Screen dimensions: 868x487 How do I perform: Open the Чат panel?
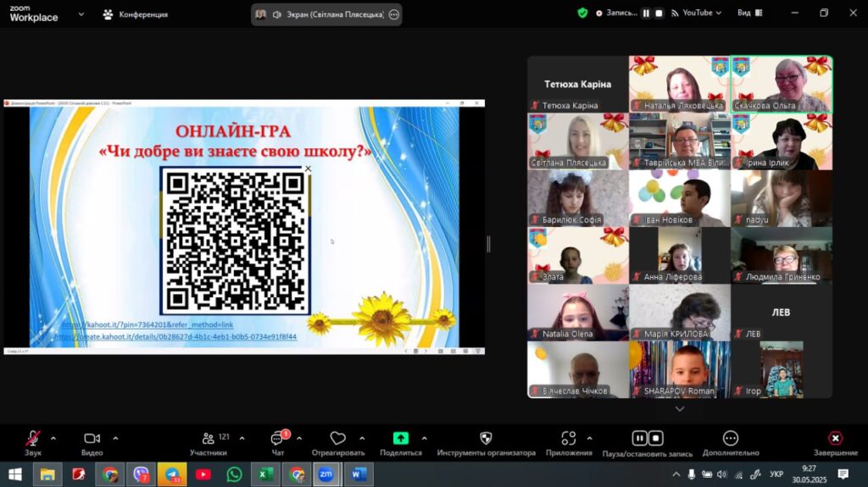pyautogui.click(x=278, y=443)
